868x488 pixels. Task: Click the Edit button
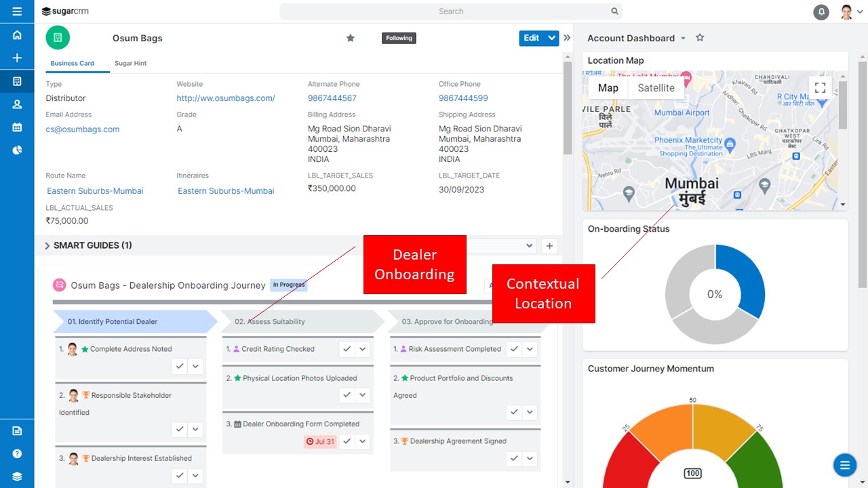click(532, 38)
